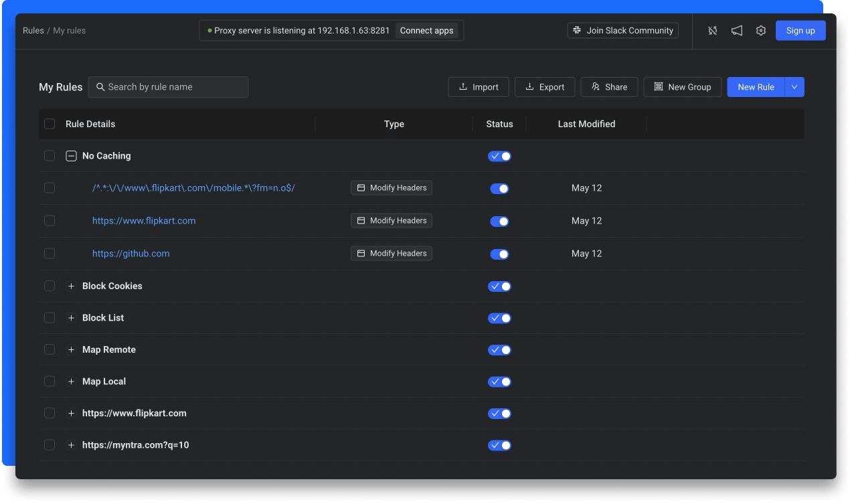The image size is (852, 504).
Task: Click the New Rule button
Action: click(756, 87)
